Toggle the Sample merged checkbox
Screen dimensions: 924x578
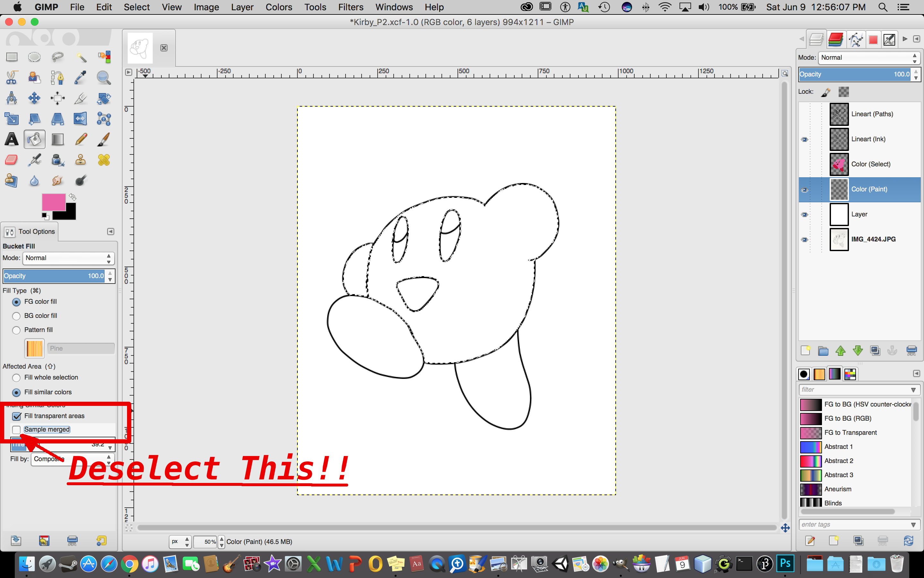tap(16, 430)
